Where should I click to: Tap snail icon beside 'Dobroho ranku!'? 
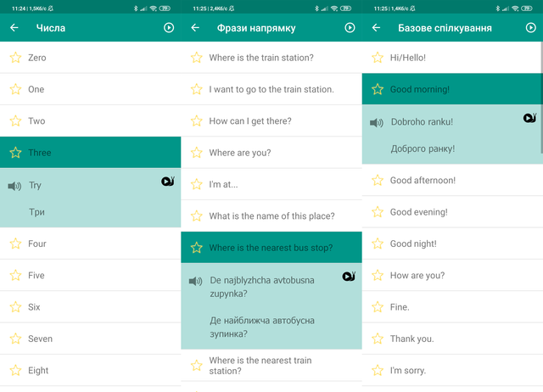pos(529,118)
